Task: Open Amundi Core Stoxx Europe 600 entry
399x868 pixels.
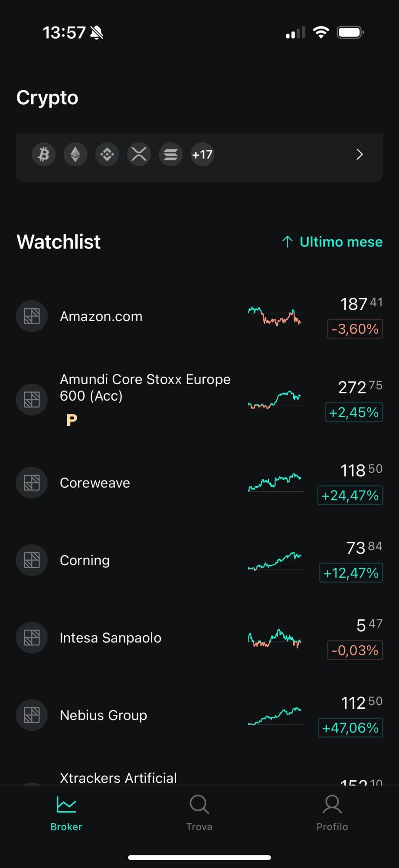Action: pyautogui.click(x=145, y=388)
